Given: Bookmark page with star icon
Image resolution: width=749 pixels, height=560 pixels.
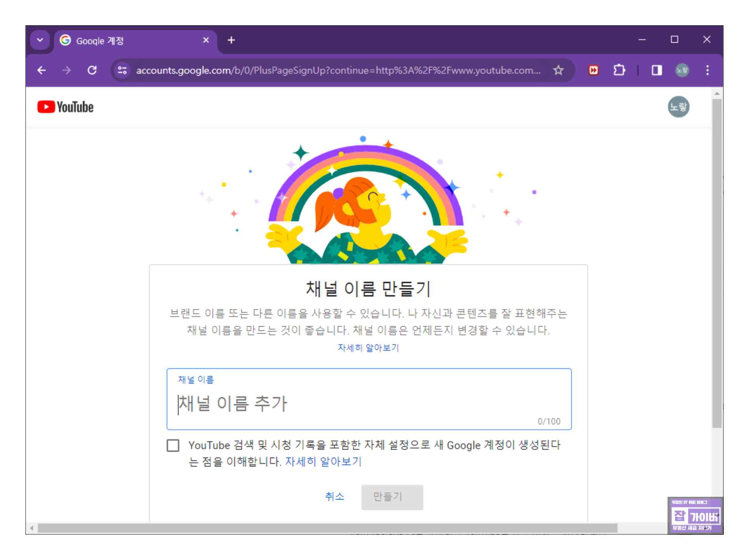Looking at the screenshot, I should click(x=558, y=70).
